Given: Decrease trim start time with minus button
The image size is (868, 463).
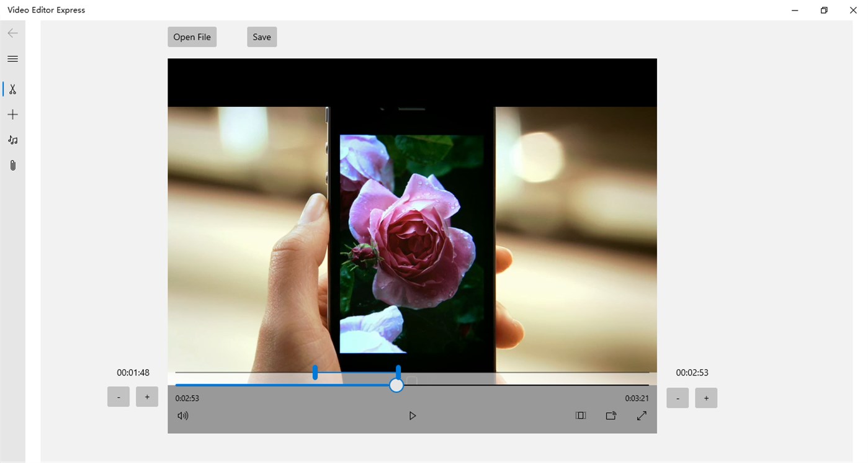Looking at the screenshot, I should [119, 397].
